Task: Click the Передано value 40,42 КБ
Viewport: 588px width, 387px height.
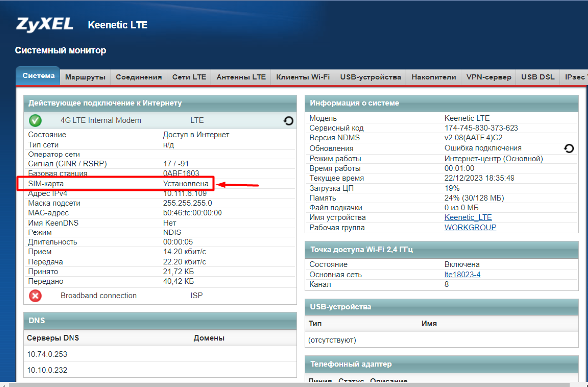Action: pos(178,281)
